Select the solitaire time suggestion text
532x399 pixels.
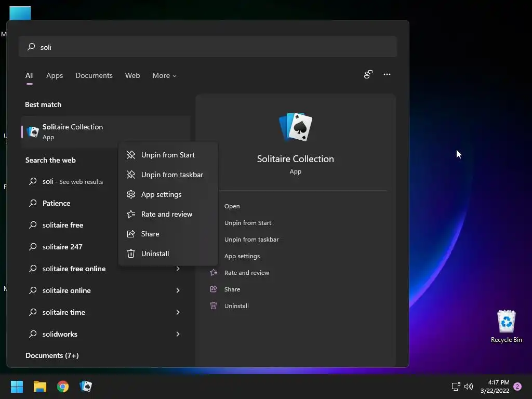point(64,312)
